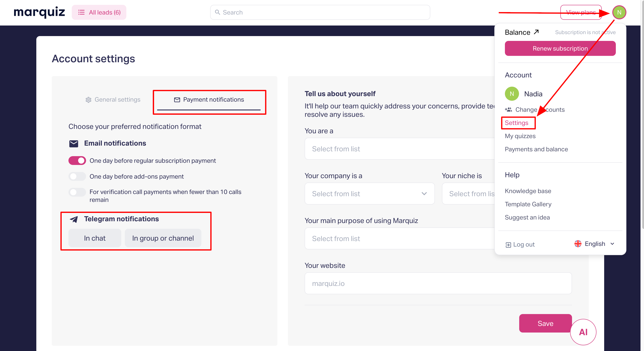Click the Your website input field

438,283
